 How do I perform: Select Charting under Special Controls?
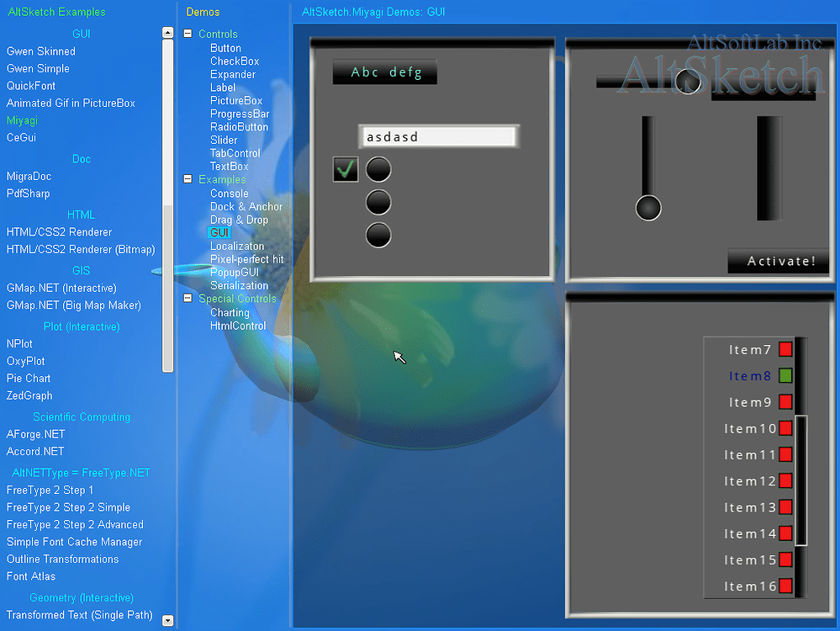[x=229, y=312]
